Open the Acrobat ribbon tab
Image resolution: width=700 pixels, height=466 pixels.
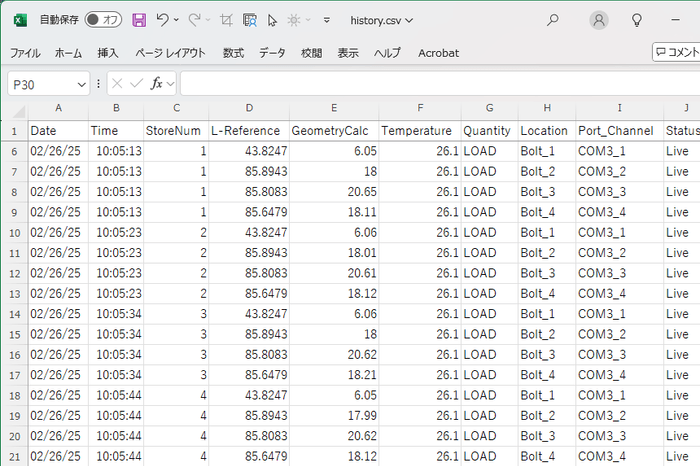[438, 53]
